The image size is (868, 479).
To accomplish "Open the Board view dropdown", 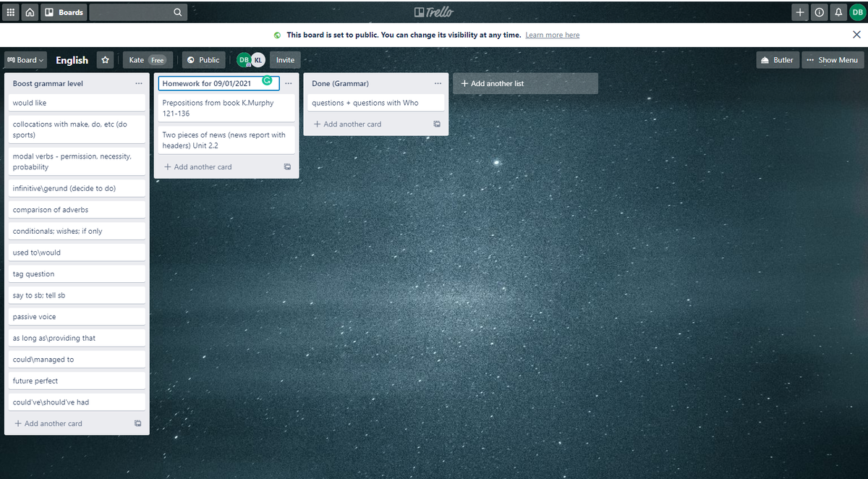I will pyautogui.click(x=25, y=59).
